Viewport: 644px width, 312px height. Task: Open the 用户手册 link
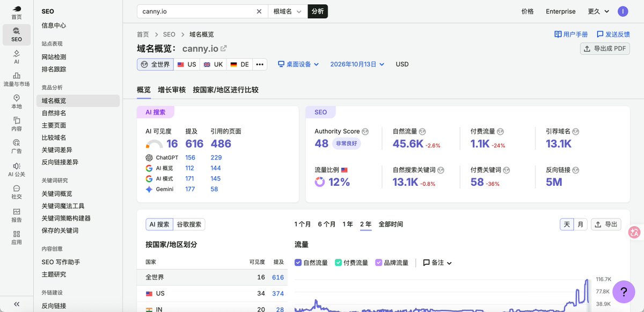[571, 34]
